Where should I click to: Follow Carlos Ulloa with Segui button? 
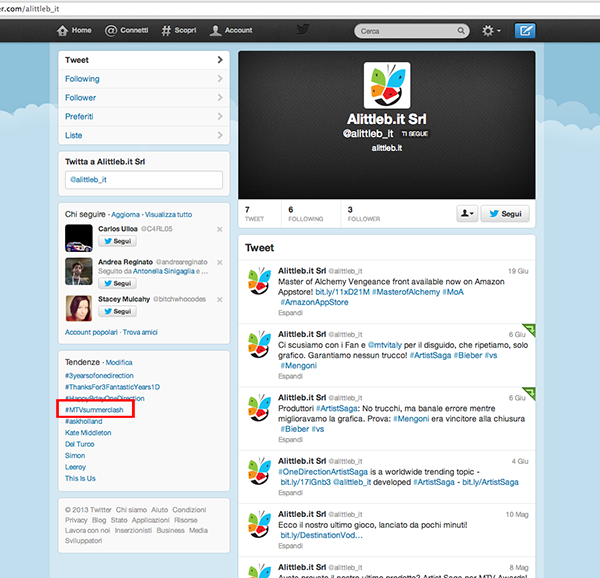pos(117,241)
